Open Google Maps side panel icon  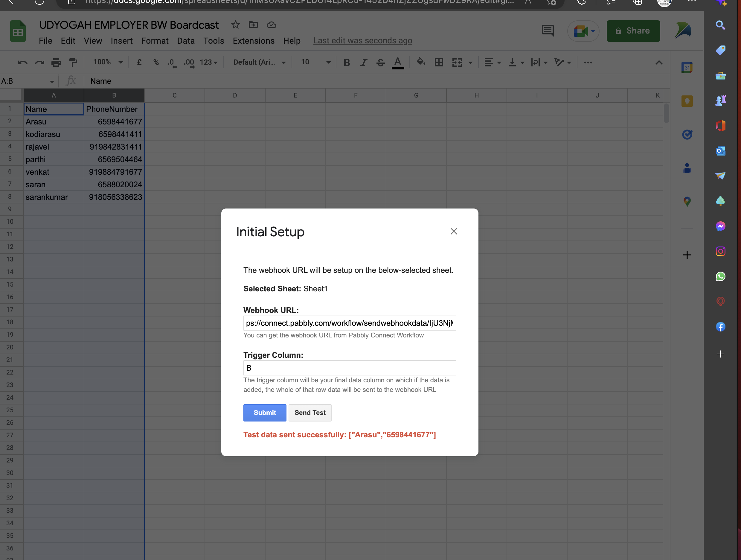[687, 201]
